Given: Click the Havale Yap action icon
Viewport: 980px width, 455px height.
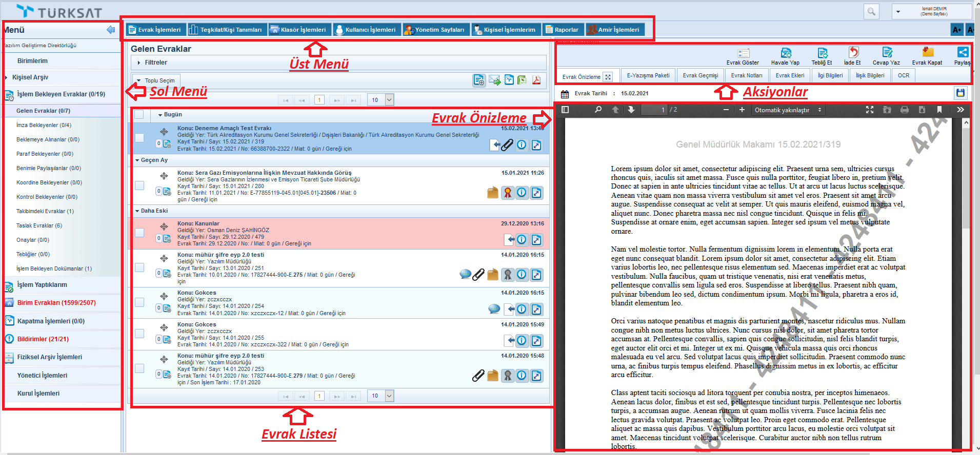Looking at the screenshot, I should (786, 53).
